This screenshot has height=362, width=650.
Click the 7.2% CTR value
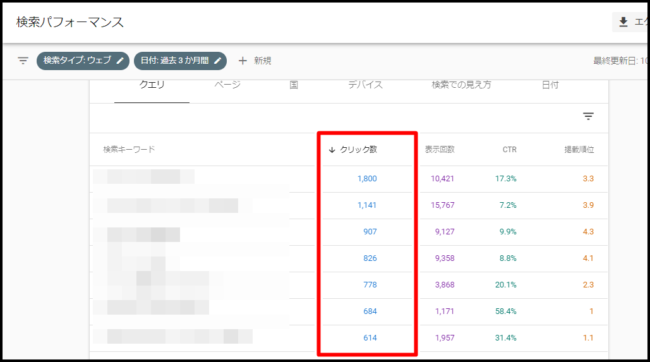508,205
